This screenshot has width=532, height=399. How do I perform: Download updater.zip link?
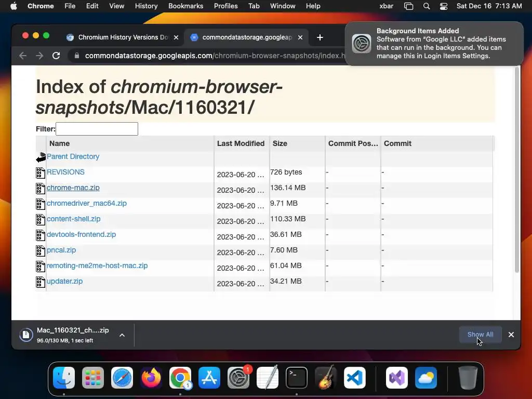click(64, 281)
